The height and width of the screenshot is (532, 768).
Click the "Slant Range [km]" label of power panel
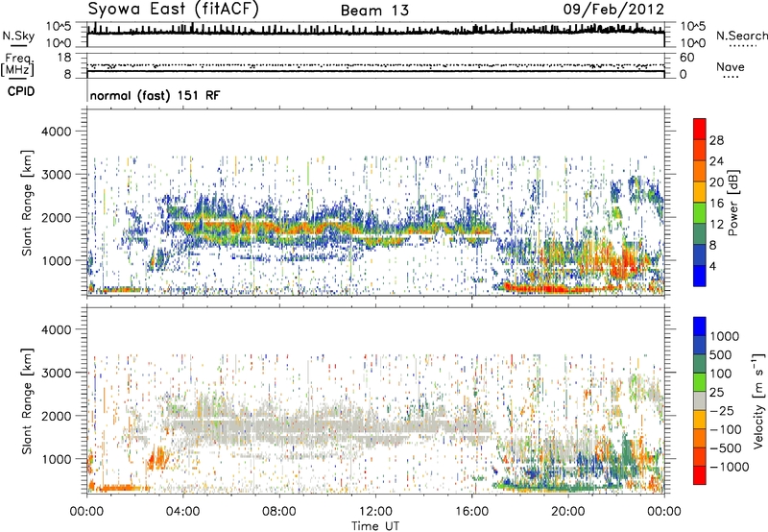(27, 203)
